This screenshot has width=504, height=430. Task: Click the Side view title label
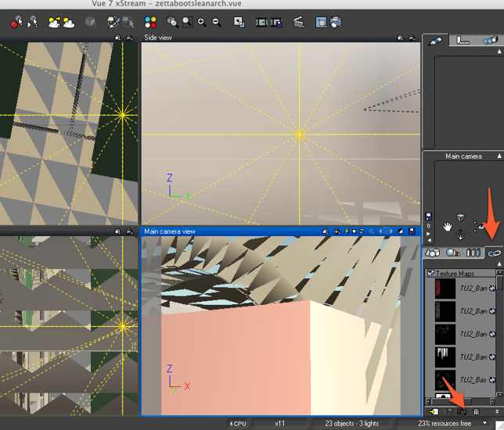pos(159,37)
